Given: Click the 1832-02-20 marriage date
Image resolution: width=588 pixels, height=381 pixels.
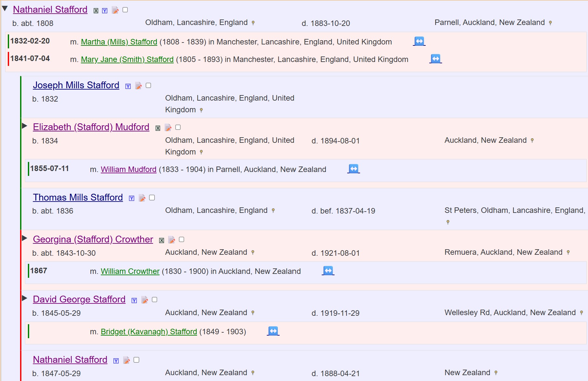Looking at the screenshot, I should (x=30, y=41).
